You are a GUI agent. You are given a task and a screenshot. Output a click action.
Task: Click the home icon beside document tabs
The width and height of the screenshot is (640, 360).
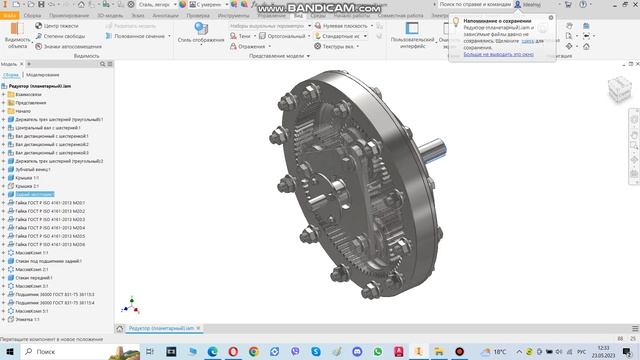pos(120,329)
